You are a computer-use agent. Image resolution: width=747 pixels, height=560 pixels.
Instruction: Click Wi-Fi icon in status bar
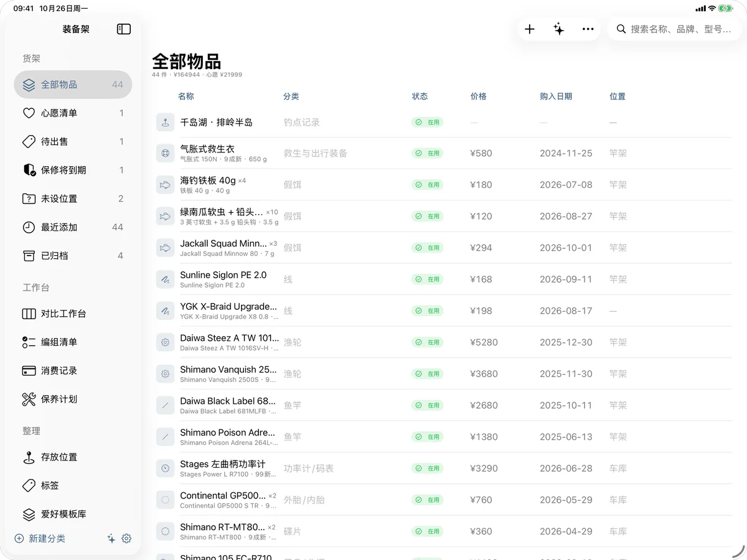712,9
